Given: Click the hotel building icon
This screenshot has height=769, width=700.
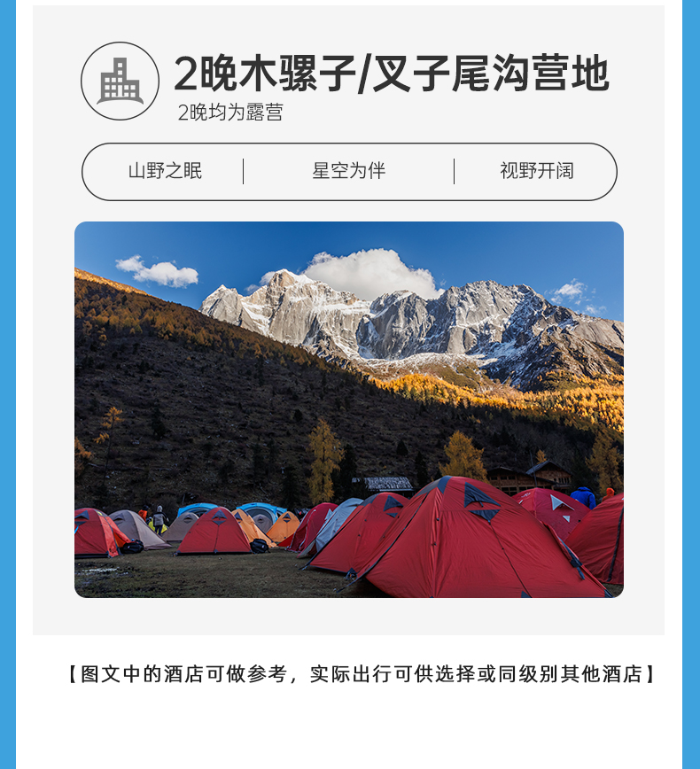Looking at the screenshot, I should point(121,81).
